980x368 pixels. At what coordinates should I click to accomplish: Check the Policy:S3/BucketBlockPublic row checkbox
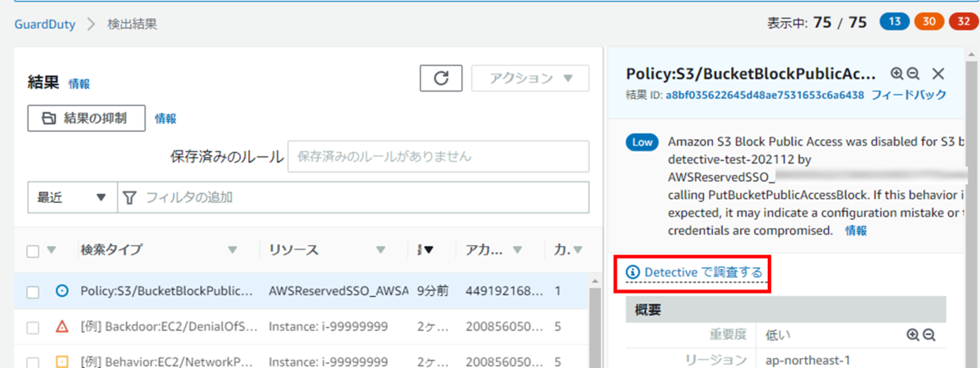(x=33, y=291)
